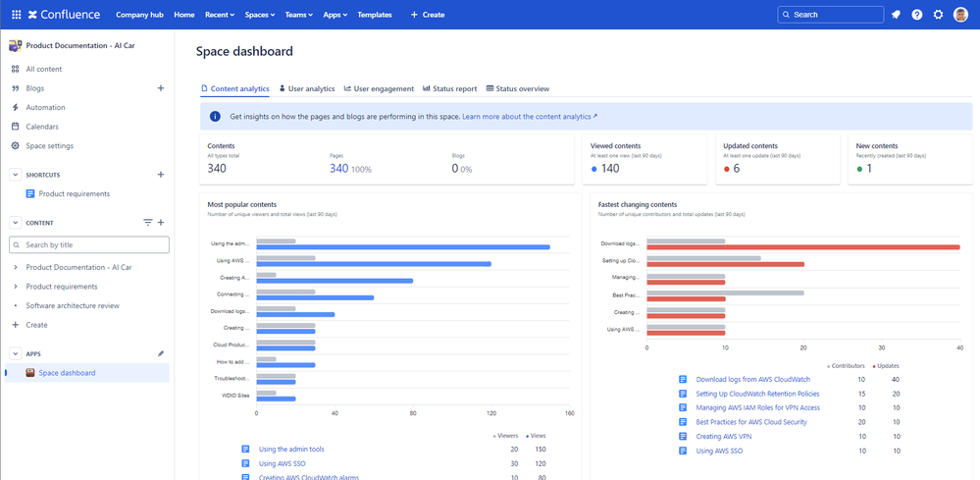This screenshot has width=980, height=480.
Task: Switch to the User analytics tab
Action: coord(307,88)
